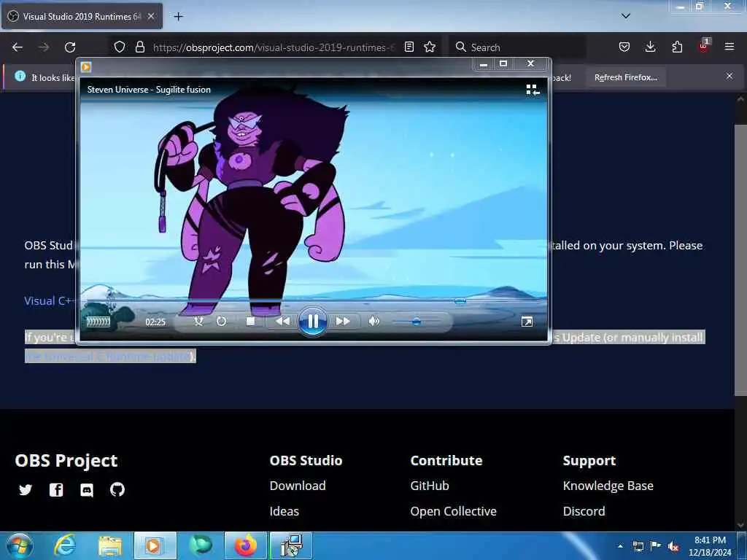Click the Download footer link
This screenshot has width=747, height=560.
click(298, 486)
